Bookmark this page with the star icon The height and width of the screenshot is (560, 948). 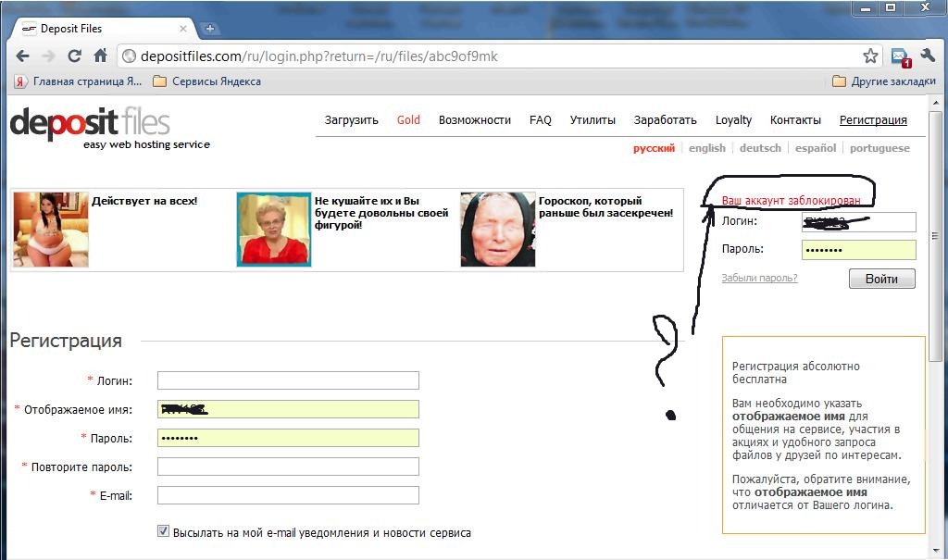point(870,56)
